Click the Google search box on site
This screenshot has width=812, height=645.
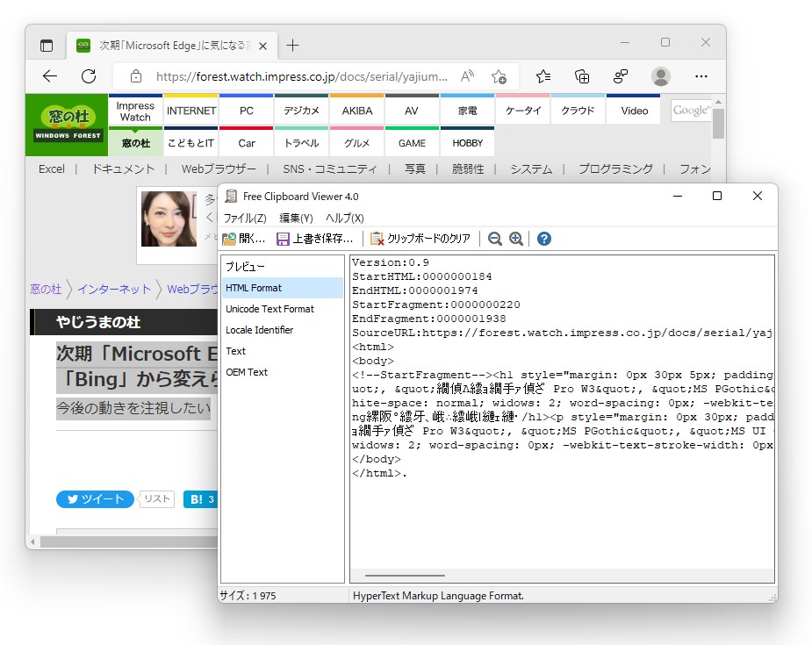click(691, 111)
